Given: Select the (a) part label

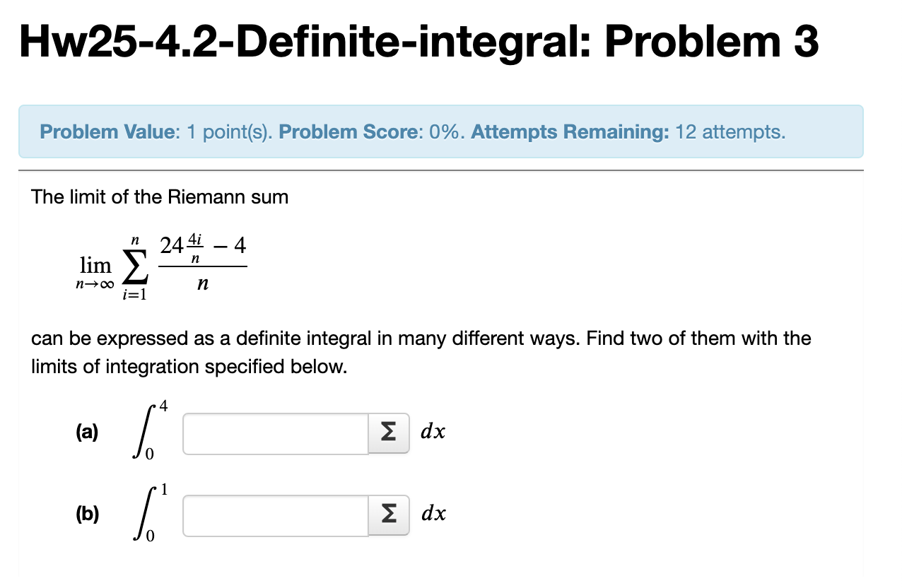Looking at the screenshot, I should coord(86,433).
